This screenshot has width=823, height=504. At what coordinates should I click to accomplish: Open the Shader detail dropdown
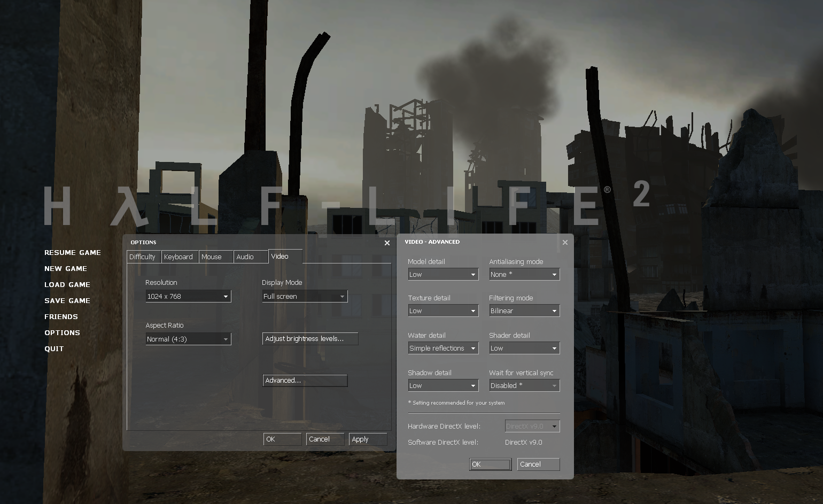(x=524, y=348)
